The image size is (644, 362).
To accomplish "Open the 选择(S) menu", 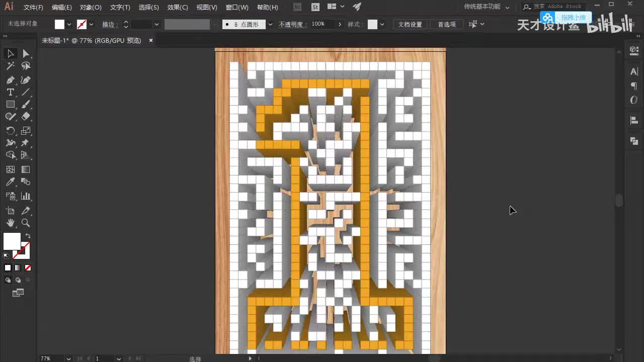I will coord(148,8).
